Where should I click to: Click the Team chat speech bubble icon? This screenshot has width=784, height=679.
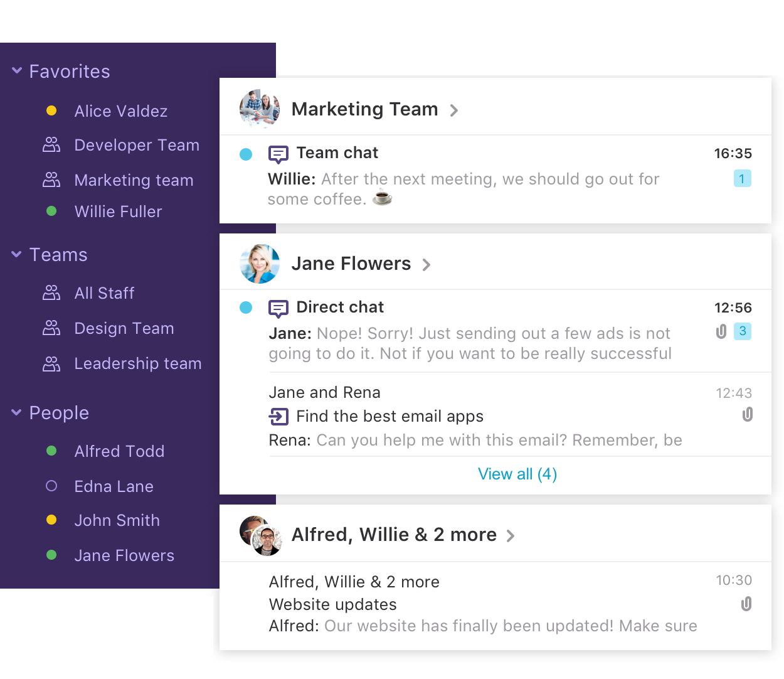point(278,154)
